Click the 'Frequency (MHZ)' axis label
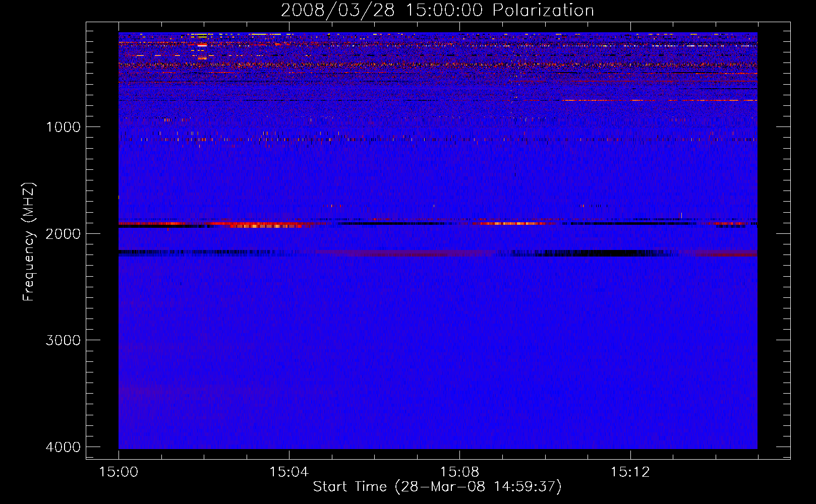The image size is (816, 504). [29, 242]
